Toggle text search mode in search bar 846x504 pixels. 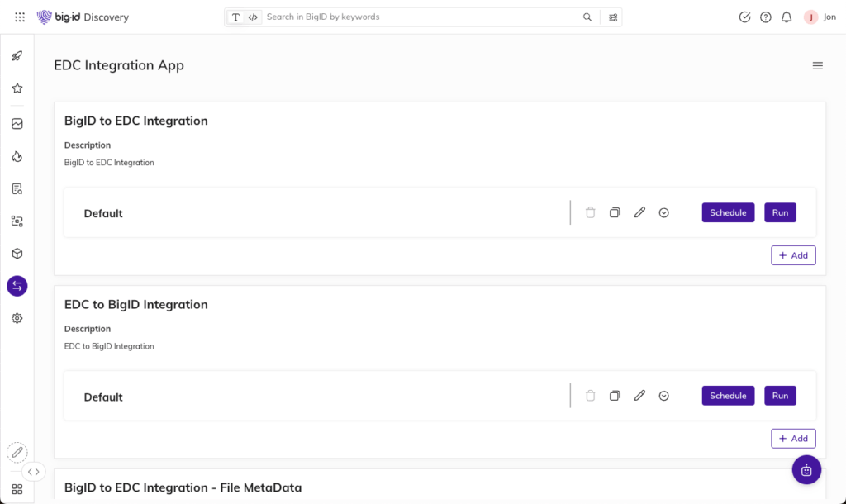pyautogui.click(x=236, y=17)
